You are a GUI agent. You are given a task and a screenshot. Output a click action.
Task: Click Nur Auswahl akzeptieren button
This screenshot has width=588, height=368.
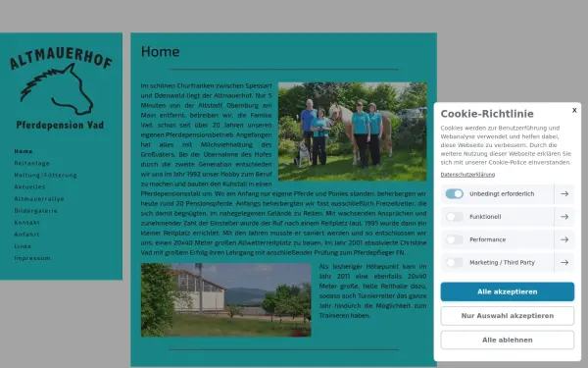click(x=507, y=316)
